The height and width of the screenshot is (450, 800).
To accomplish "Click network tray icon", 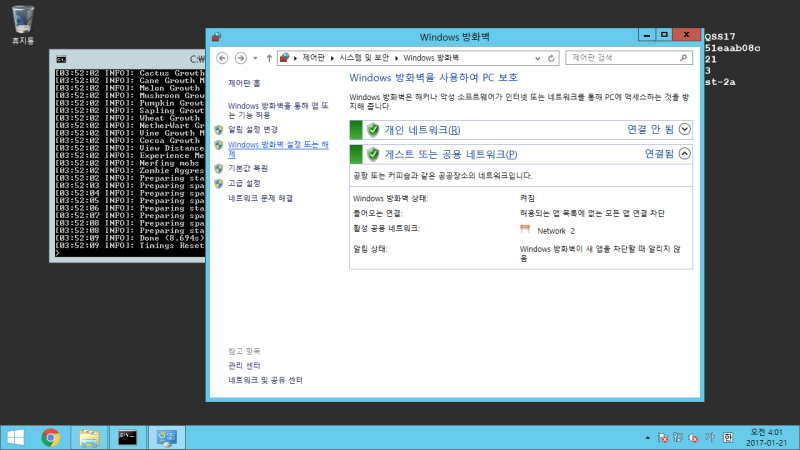I will 678,438.
